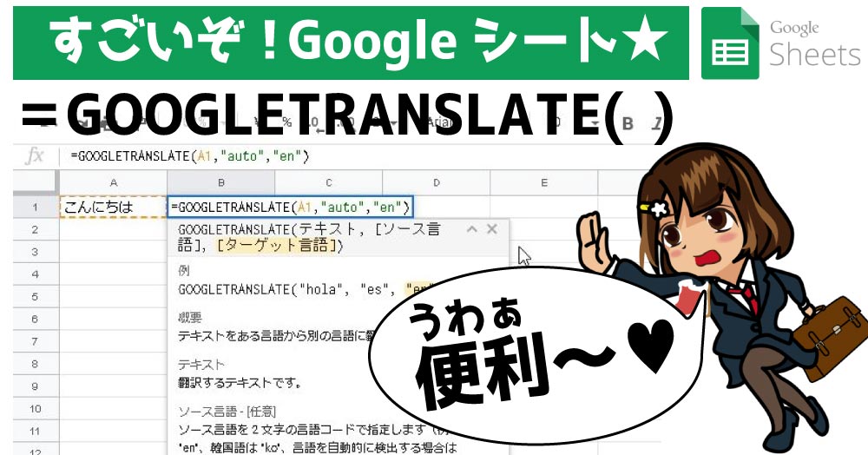Select row 9 header
This screenshot has width=868, height=455.
36,386
